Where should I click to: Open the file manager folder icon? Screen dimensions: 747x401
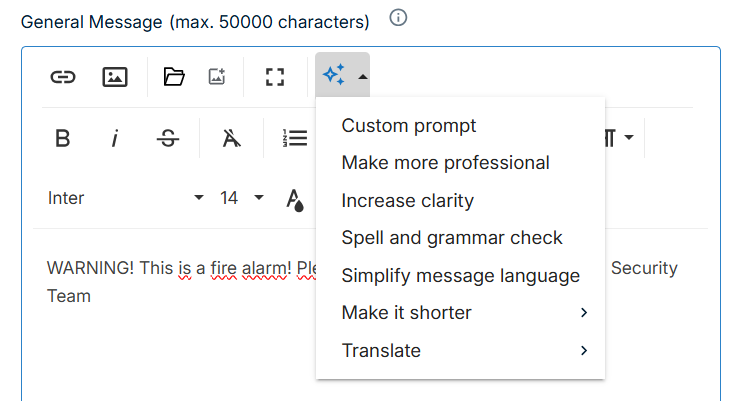[175, 77]
